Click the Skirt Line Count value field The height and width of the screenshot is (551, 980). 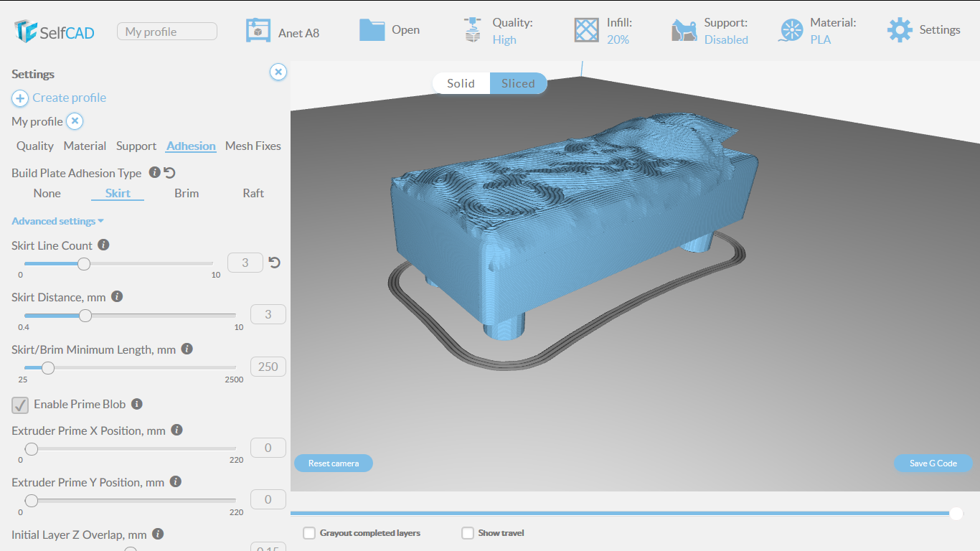(x=245, y=263)
